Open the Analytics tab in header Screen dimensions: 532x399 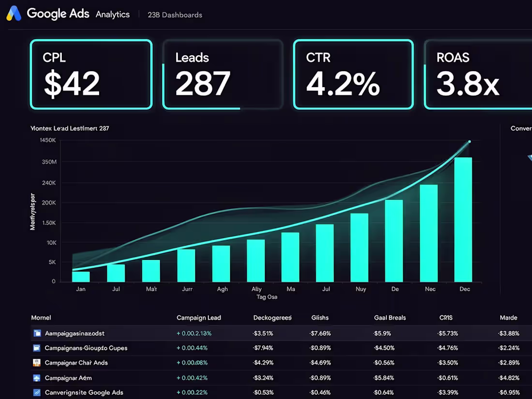(x=113, y=14)
